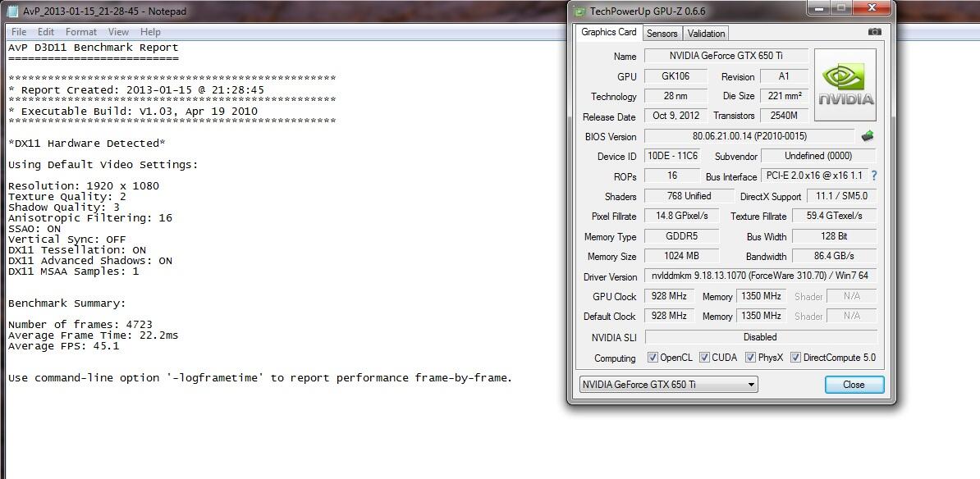
Task: Click the 'DX11 Tessellation: ON' line
Action: click(77, 250)
